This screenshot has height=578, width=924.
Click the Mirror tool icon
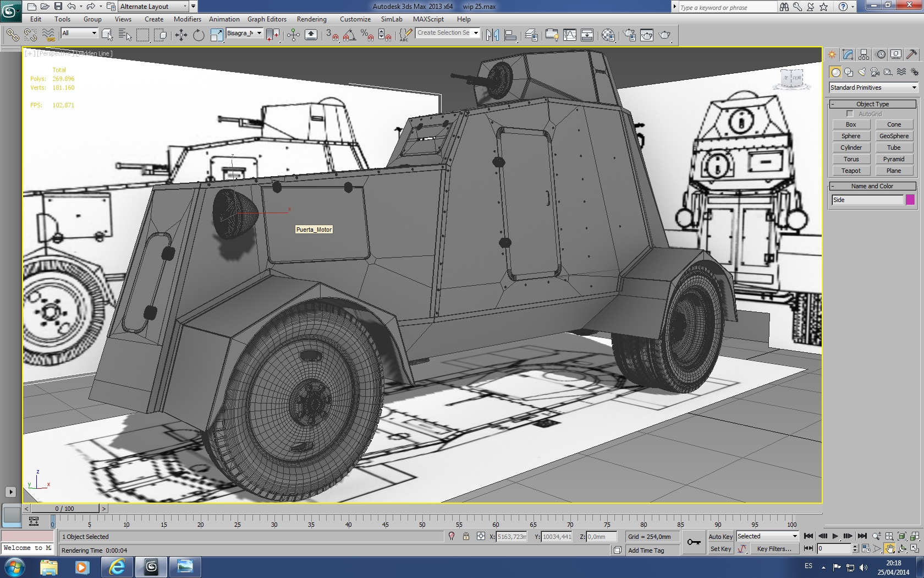click(x=492, y=35)
